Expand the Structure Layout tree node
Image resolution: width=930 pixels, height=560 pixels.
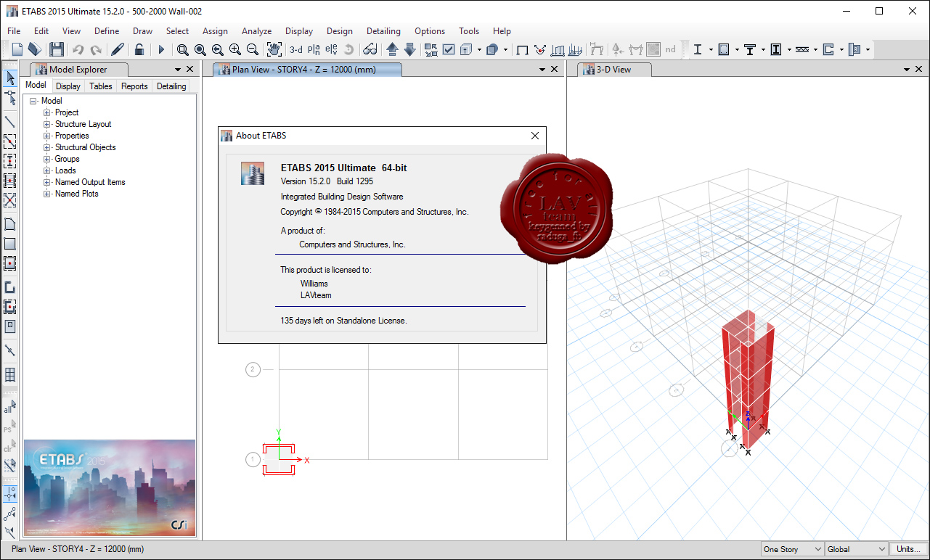click(x=47, y=124)
